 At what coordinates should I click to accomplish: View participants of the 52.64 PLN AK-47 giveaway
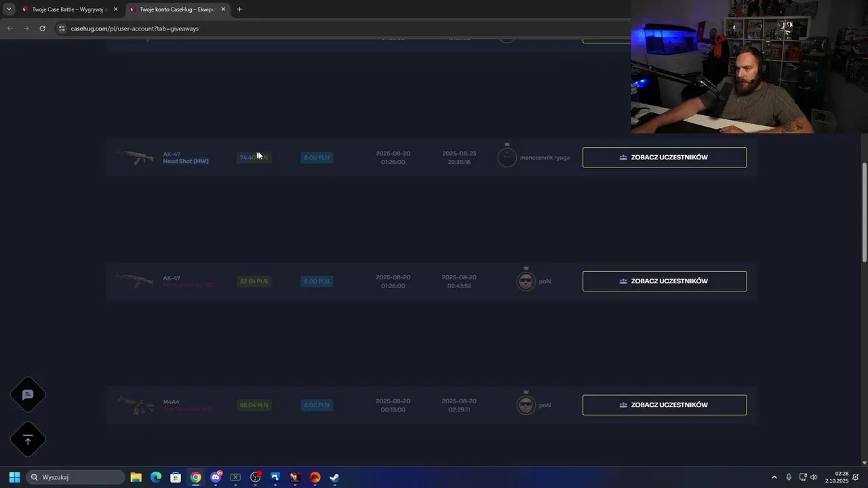[665, 281]
